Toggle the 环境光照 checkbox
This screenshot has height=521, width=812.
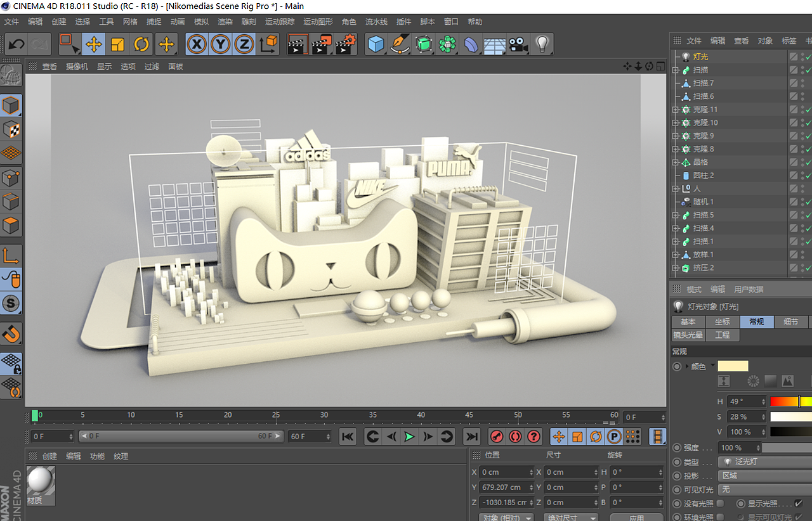(x=720, y=517)
